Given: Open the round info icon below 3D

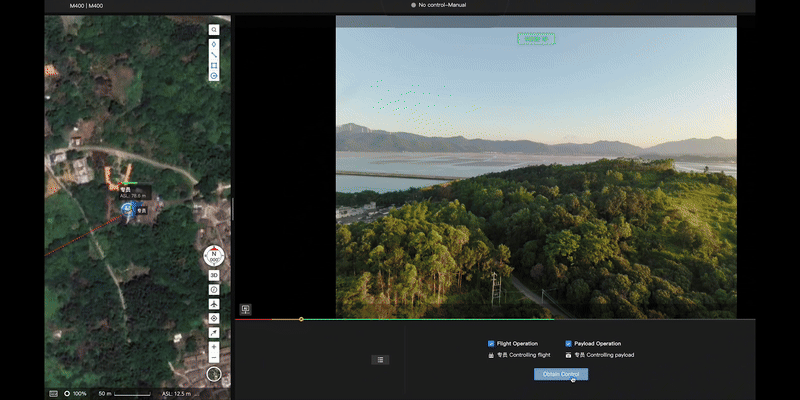Looking at the screenshot, I should pos(214,289).
